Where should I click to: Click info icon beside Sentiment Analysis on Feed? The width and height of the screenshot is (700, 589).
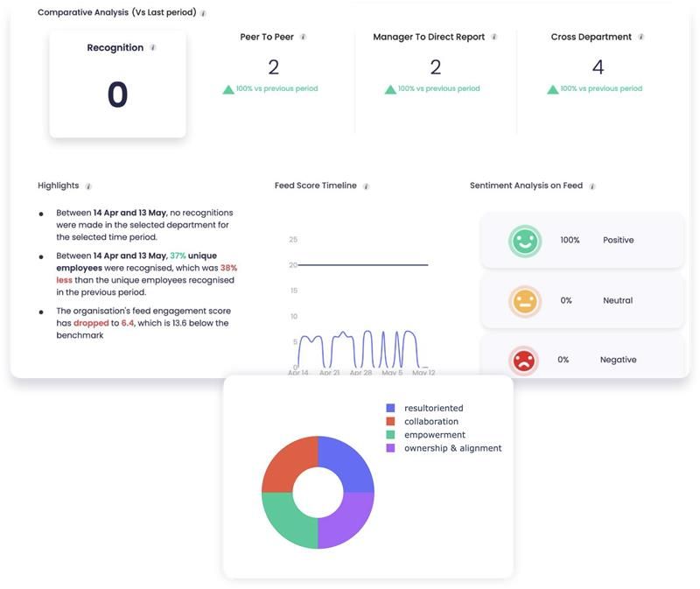[x=592, y=186]
